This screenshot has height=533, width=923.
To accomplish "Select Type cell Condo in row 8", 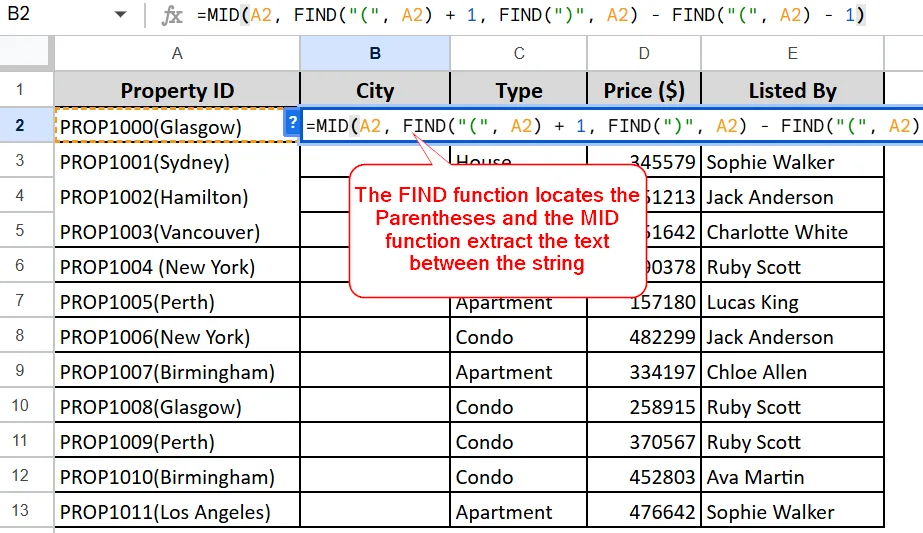I will 519,336.
